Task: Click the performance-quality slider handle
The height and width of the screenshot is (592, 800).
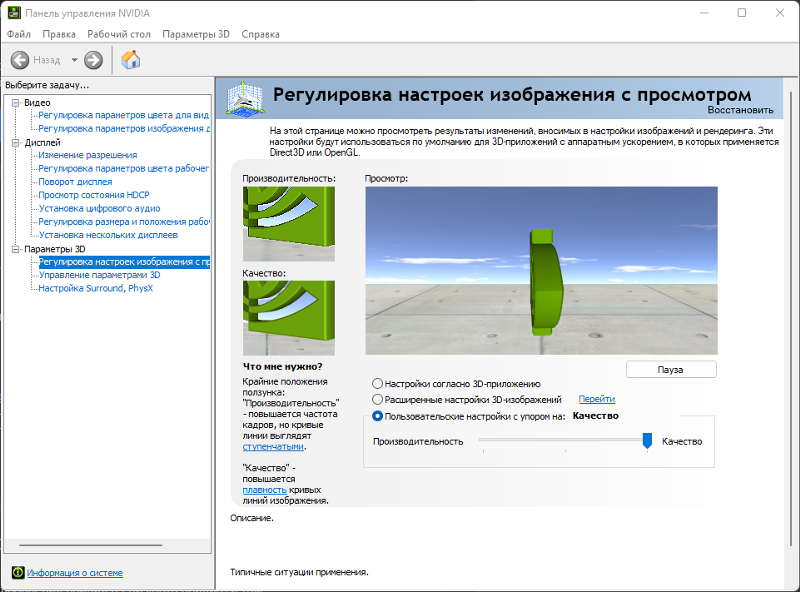Action: point(647,441)
